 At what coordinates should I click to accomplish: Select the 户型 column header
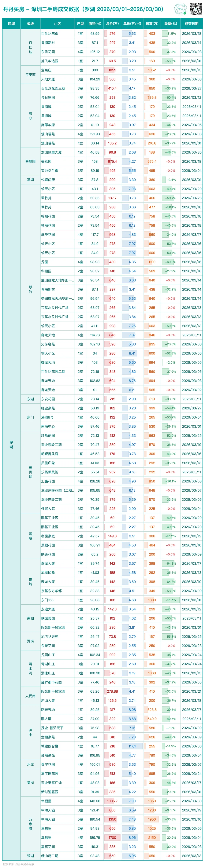point(80,24)
